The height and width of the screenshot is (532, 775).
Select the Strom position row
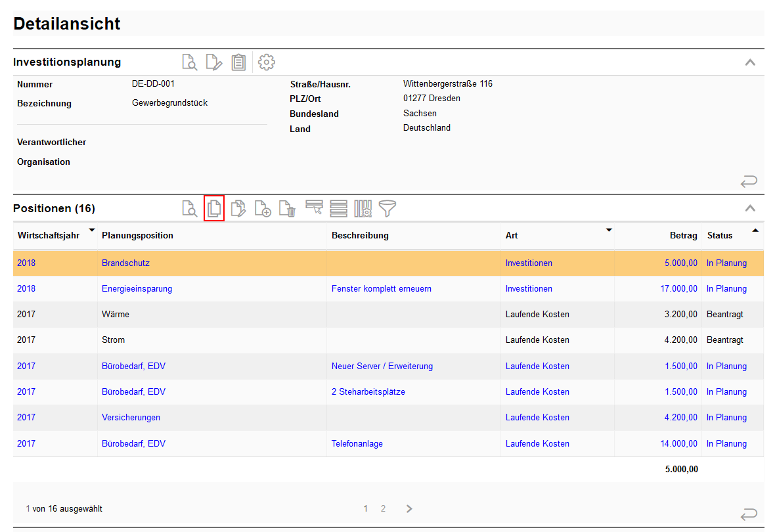click(388, 340)
